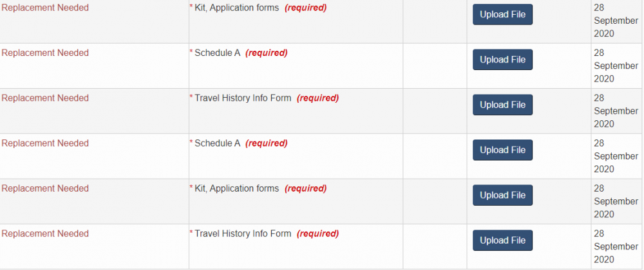The height and width of the screenshot is (270, 644).
Task: Click the date in second Travel History row
Action: 616,246
